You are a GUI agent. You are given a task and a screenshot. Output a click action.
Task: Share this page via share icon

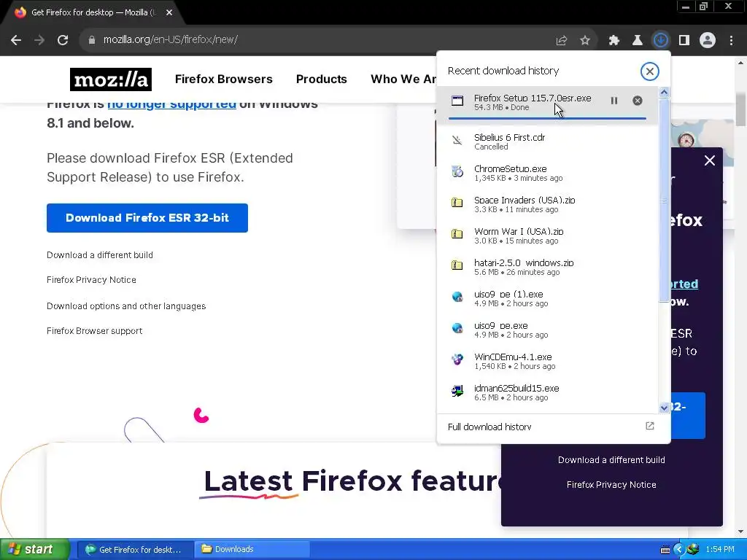tap(562, 41)
